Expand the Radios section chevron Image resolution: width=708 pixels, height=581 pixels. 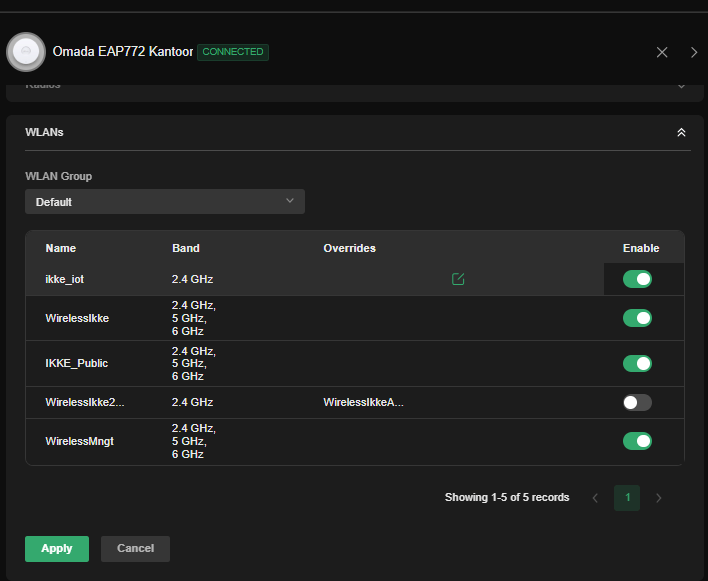point(681,86)
